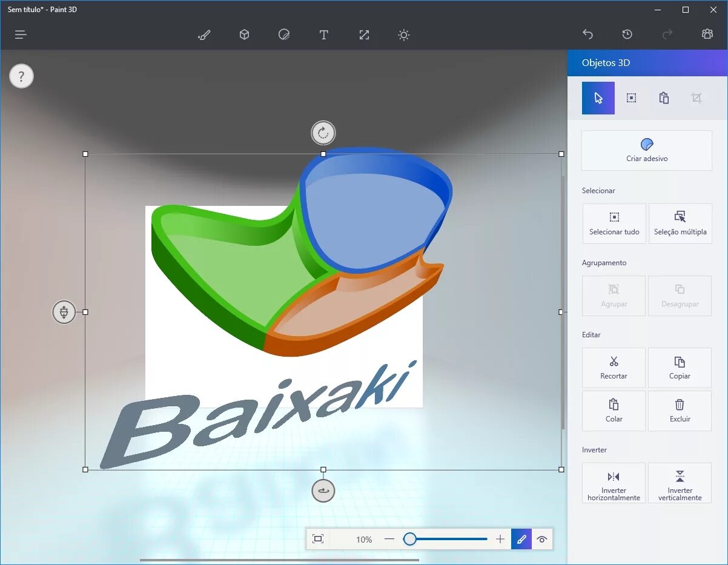Open the Remix 3D community icon
The height and width of the screenshot is (565, 728).
pyautogui.click(x=707, y=35)
